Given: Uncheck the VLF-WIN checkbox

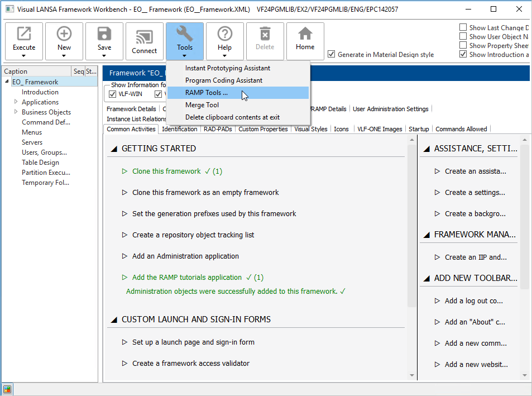Looking at the screenshot, I should coord(112,94).
